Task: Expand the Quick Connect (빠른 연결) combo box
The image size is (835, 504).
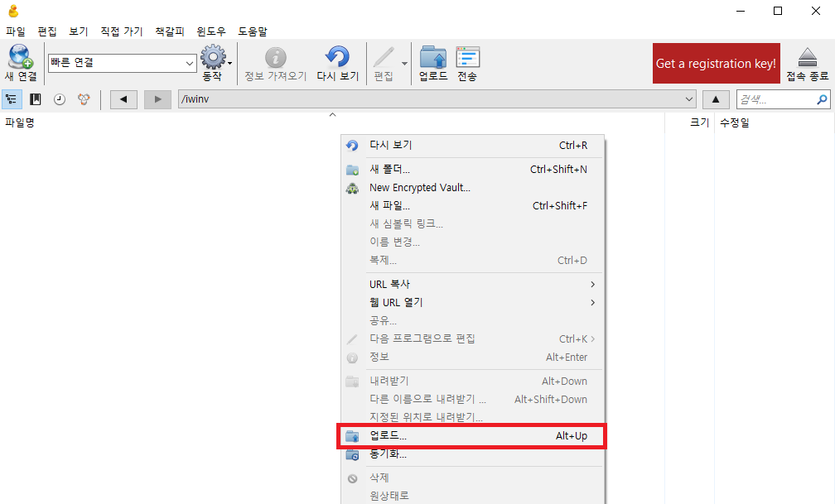Action: click(x=189, y=64)
